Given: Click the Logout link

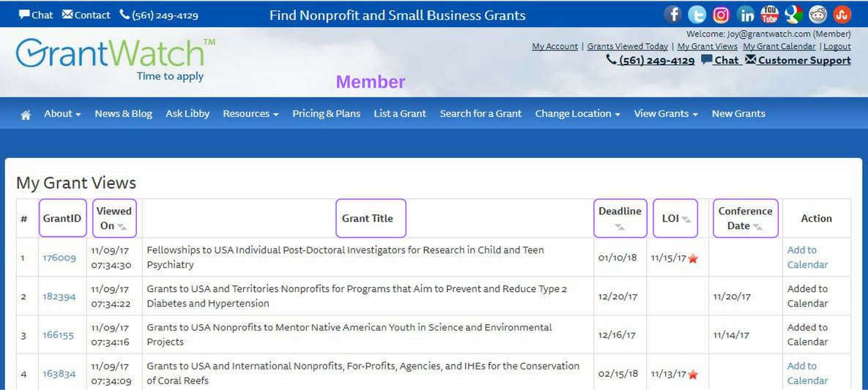Looking at the screenshot, I should [x=837, y=47].
